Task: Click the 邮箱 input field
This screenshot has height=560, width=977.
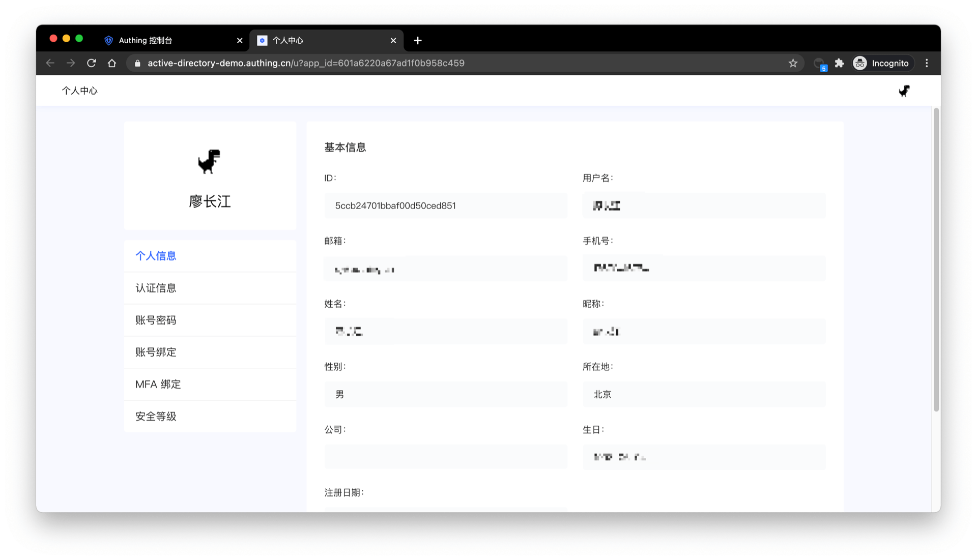Action: click(x=446, y=269)
